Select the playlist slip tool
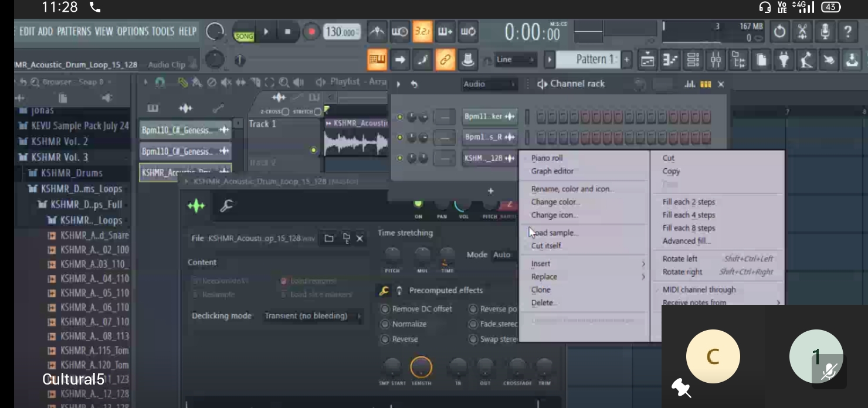The height and width of the screenshot is (408, 868). coord(240,83)
